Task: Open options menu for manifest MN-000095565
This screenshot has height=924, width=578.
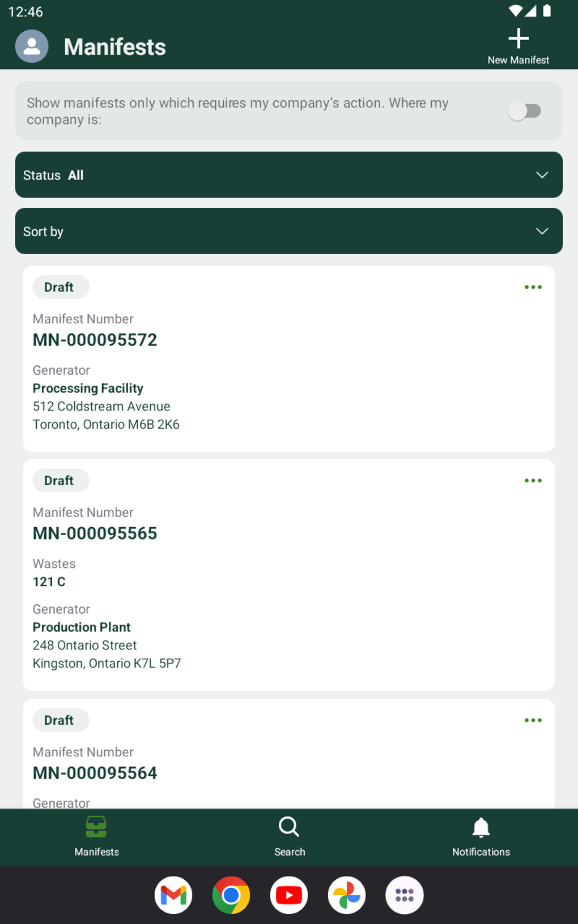Action: [x=533, y=481]
